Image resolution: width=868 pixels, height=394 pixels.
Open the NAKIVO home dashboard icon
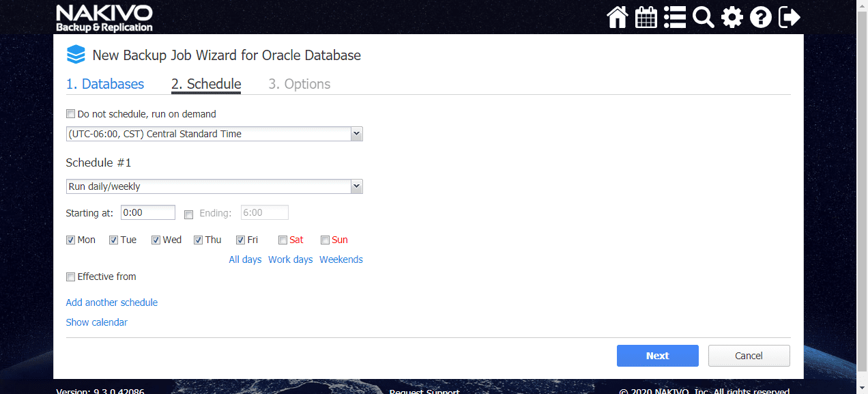click(x=617, y=17)
